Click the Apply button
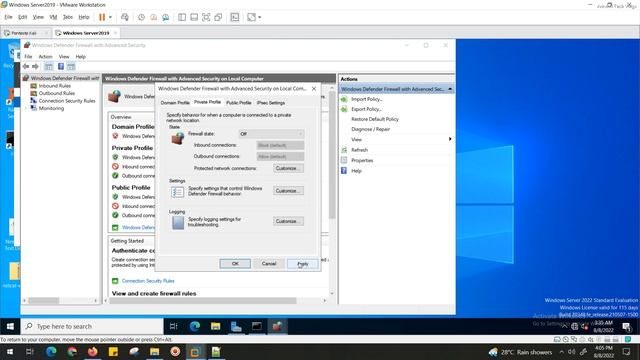Image resolution: width=640 pixels, height=360 pixels. point(302,264)
